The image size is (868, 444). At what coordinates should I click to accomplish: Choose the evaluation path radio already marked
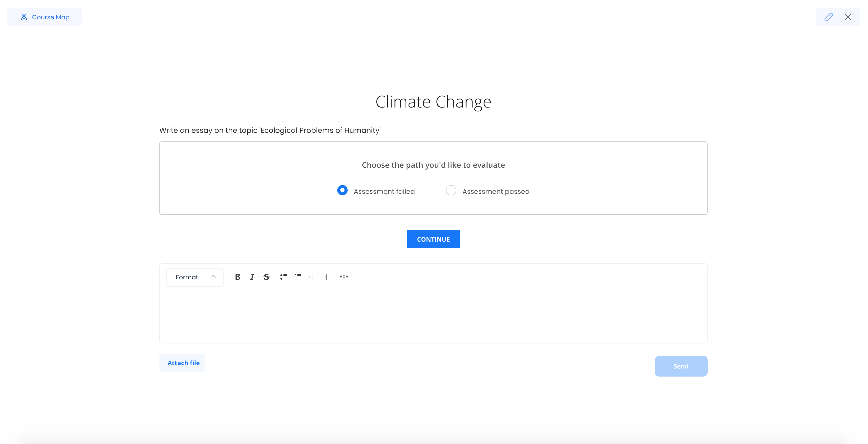[x=342, y=190]
